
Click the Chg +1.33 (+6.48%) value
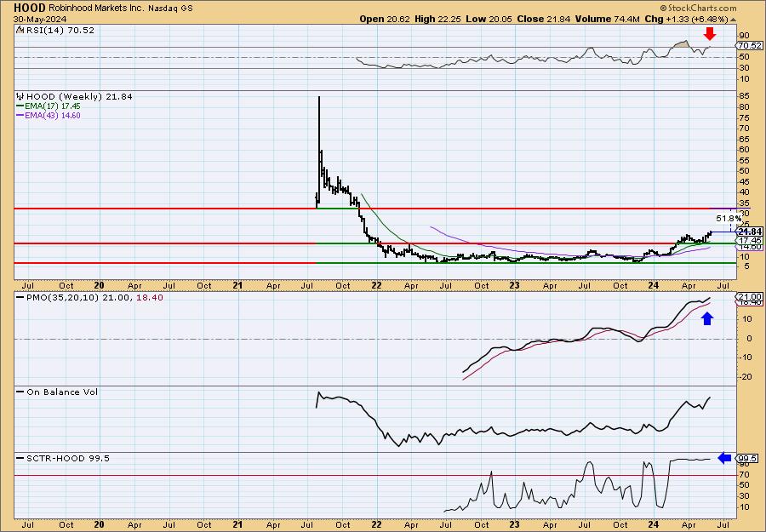[686, 19]
